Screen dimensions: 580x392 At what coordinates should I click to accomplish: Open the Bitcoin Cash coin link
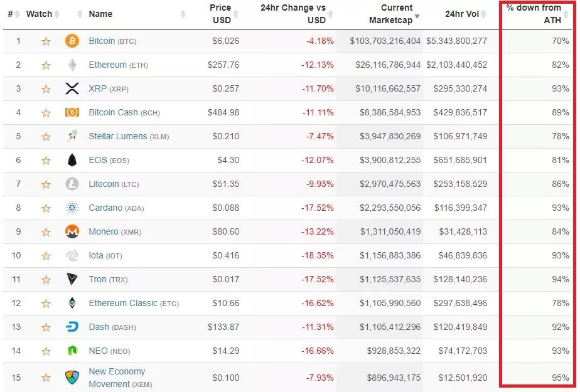(x=113, y=113)
